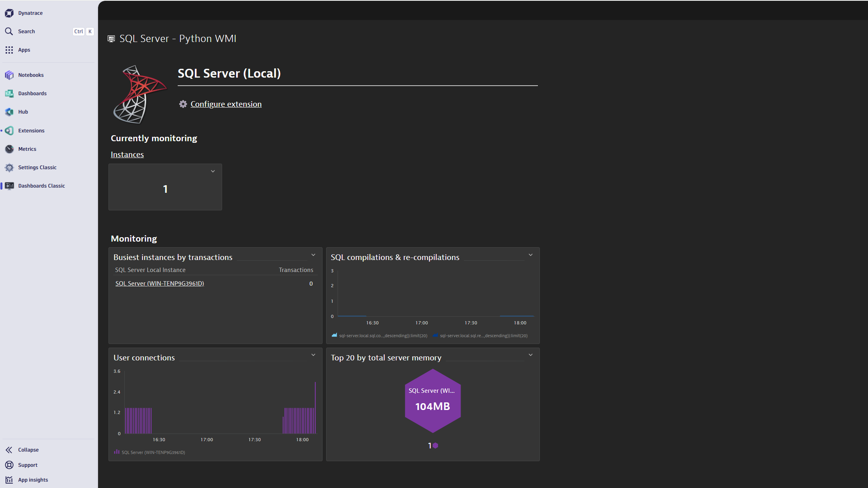Collapse the sidebar with the double-chevron icon

(9, 450)
